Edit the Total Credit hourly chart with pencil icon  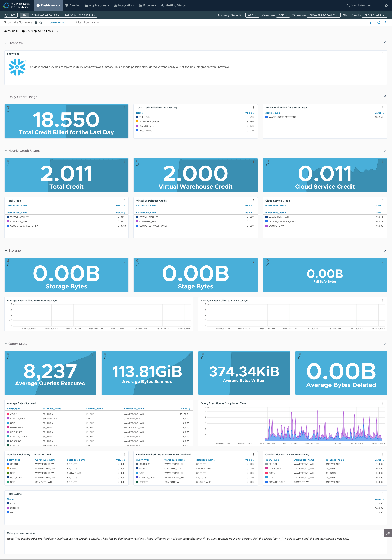(x=9, y=165)
